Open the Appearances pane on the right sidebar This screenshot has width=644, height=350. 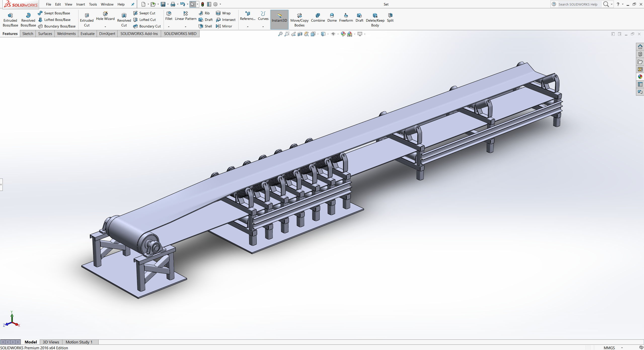coord(640,77)
